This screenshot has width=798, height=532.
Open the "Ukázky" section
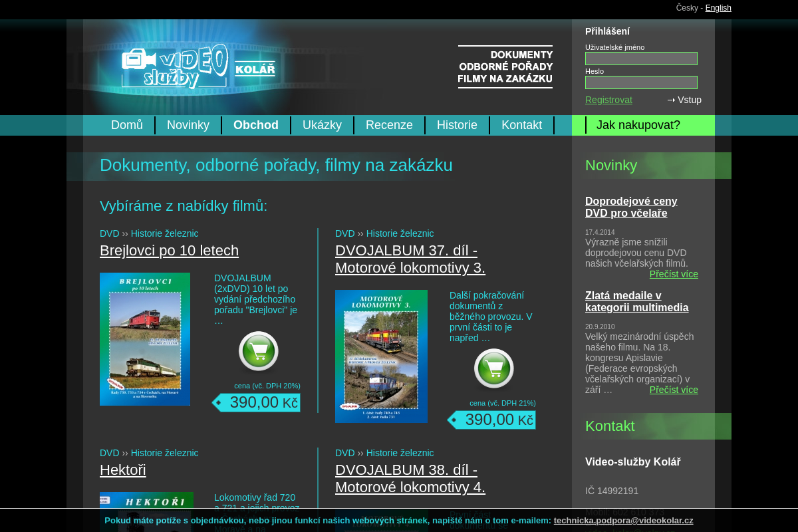tap(322, 125)
